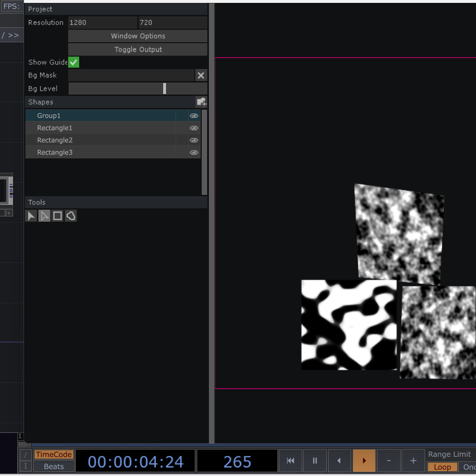Select the point editing tool
Viewport: 476px width, 476px height.
[44, 215]
